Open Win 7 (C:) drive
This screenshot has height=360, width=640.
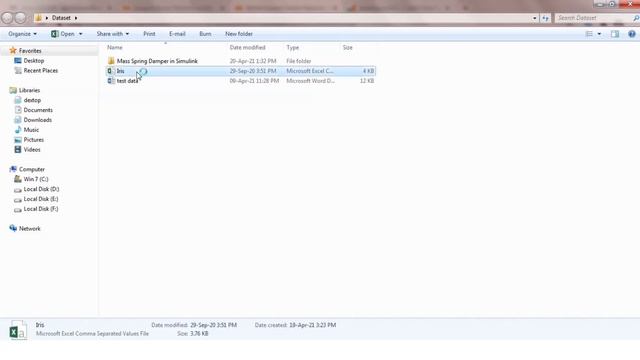click(x=36, y=179)
